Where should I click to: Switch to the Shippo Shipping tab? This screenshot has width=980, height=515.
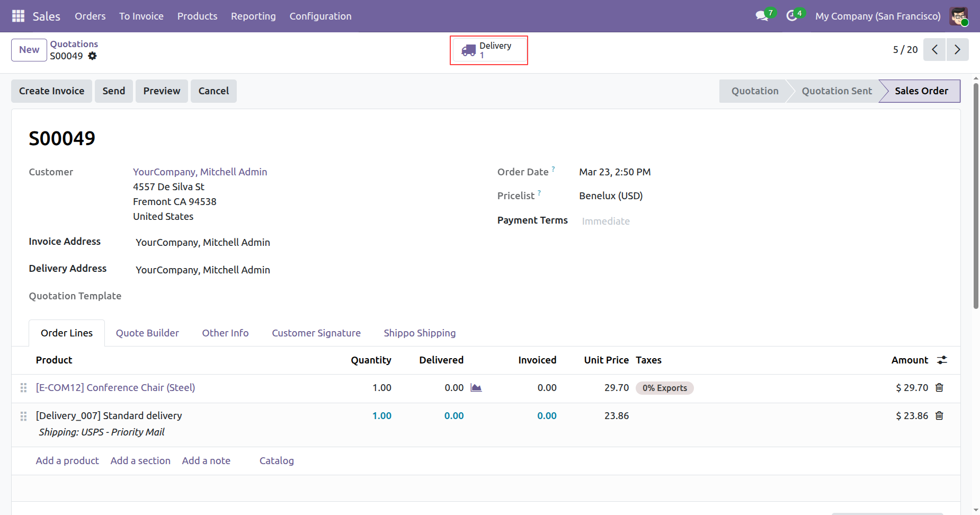tap(420, 333)
